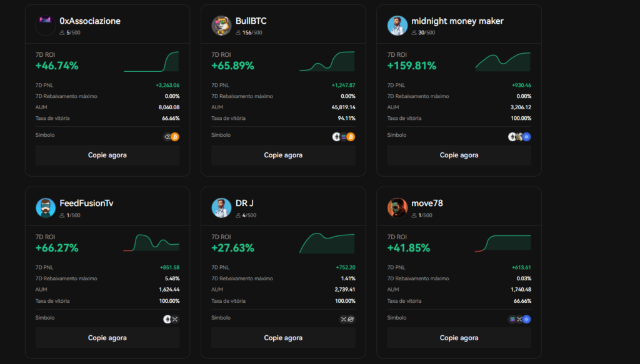Click Bitcoin symbol icon on BullBTC card
Screen dimensions: 640x364
tap(351, 137)
